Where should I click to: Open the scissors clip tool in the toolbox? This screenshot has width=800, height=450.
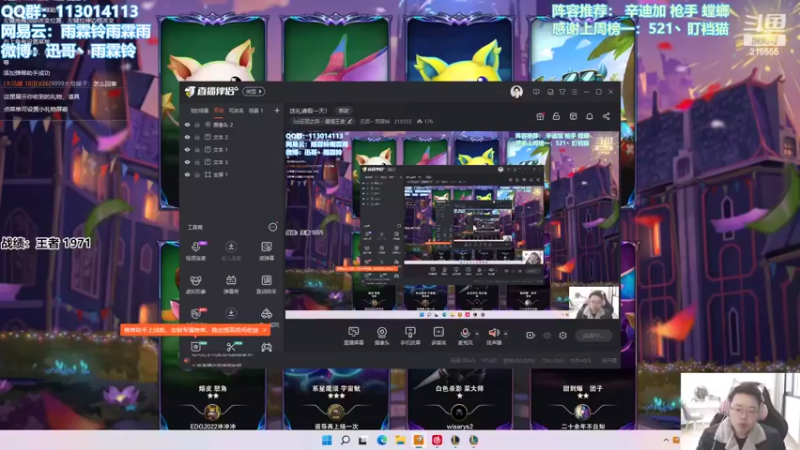231,347
